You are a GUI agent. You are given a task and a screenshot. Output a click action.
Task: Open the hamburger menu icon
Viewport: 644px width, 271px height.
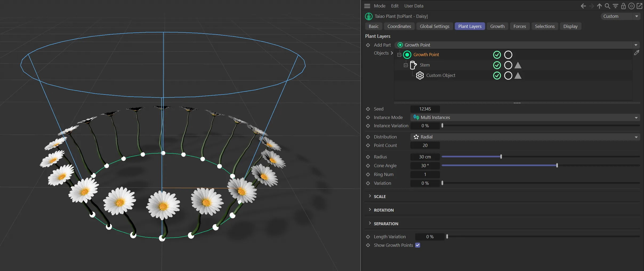point(367,6)
